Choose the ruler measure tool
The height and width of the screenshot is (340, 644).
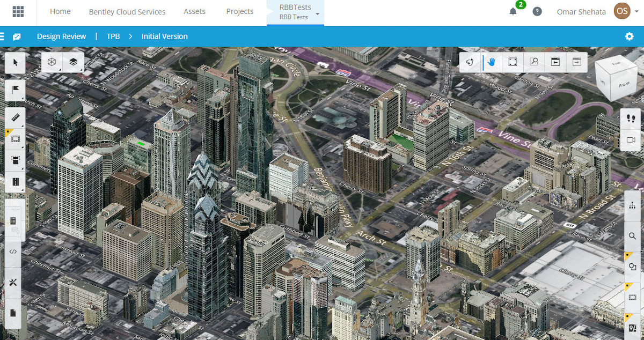coord(15,117)
